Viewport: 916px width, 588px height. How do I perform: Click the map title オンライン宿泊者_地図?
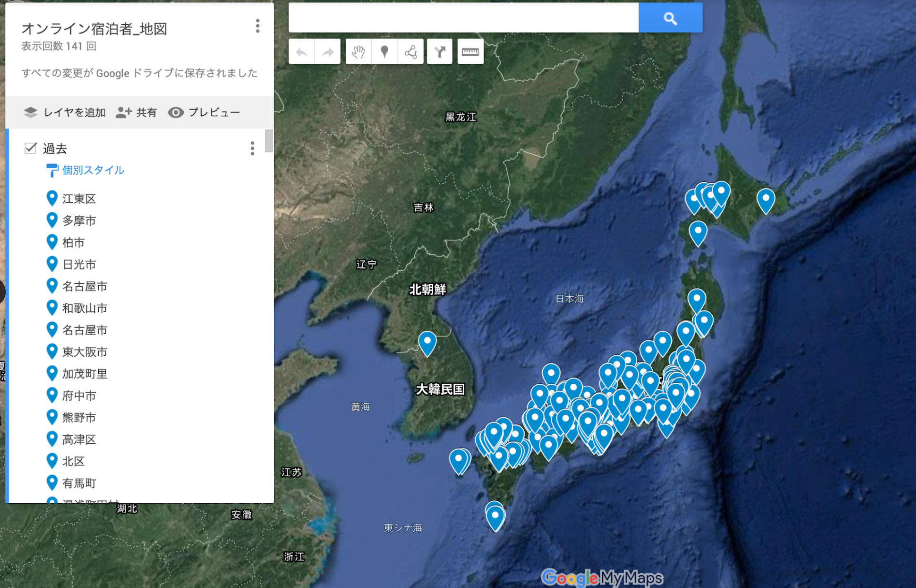click(x=94, y=29)
